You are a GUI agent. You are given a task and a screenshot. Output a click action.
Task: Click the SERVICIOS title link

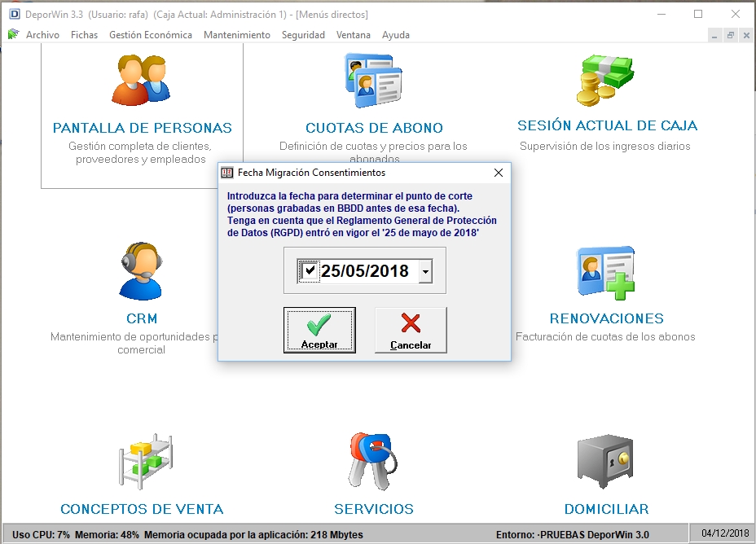coord(374,509)
